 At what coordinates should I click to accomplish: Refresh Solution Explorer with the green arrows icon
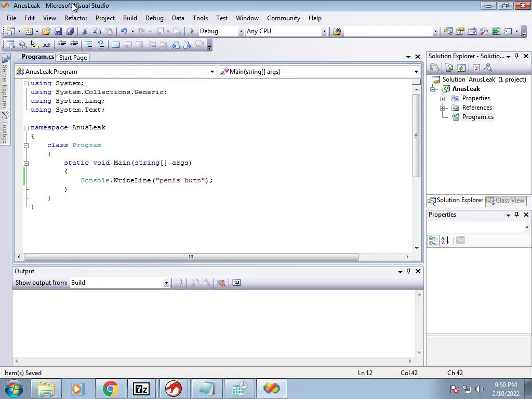(461, 68)
